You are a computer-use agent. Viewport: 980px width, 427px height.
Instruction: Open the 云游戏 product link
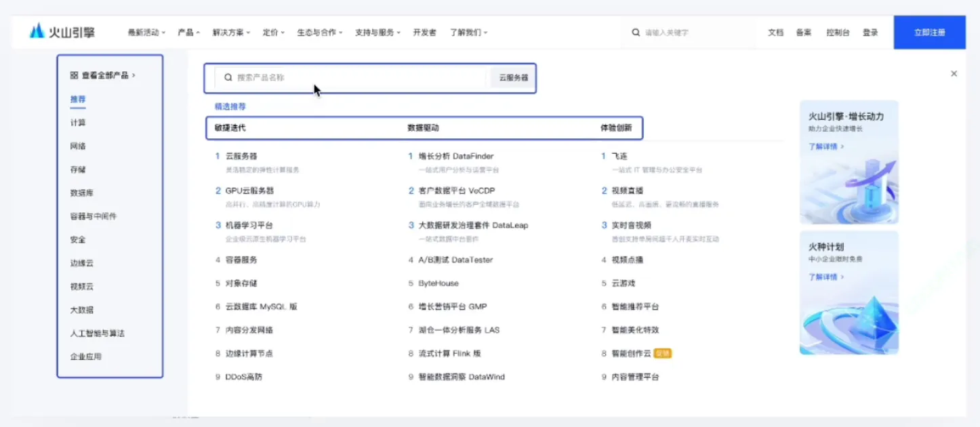623,283
